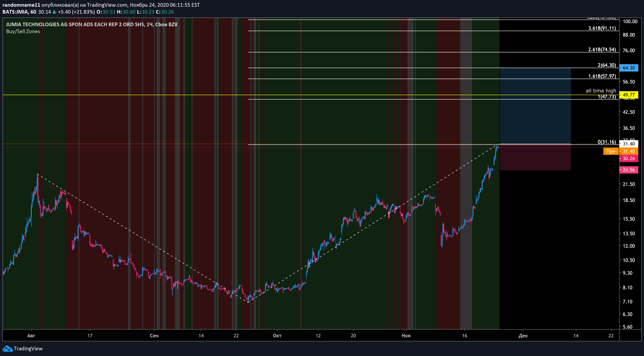Click the 12 date label after Окт
This screenshot has height=356, width=644.
pos(318,335)
